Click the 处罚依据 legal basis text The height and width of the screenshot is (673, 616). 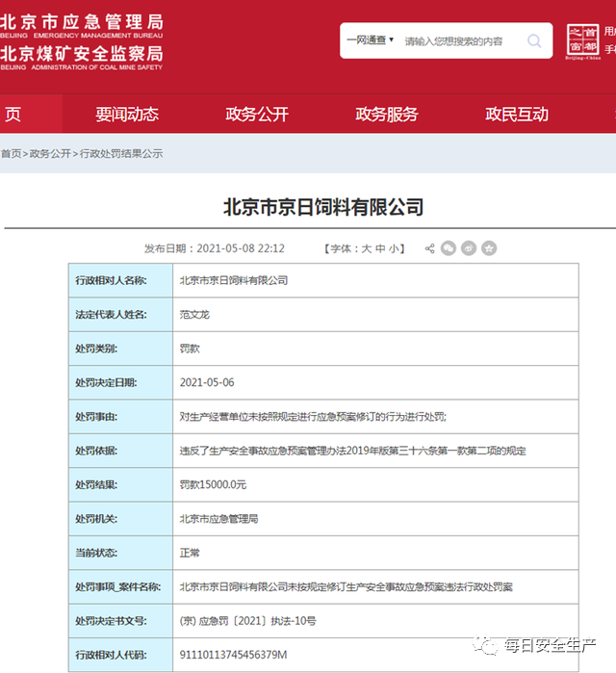tap(352, 451)
